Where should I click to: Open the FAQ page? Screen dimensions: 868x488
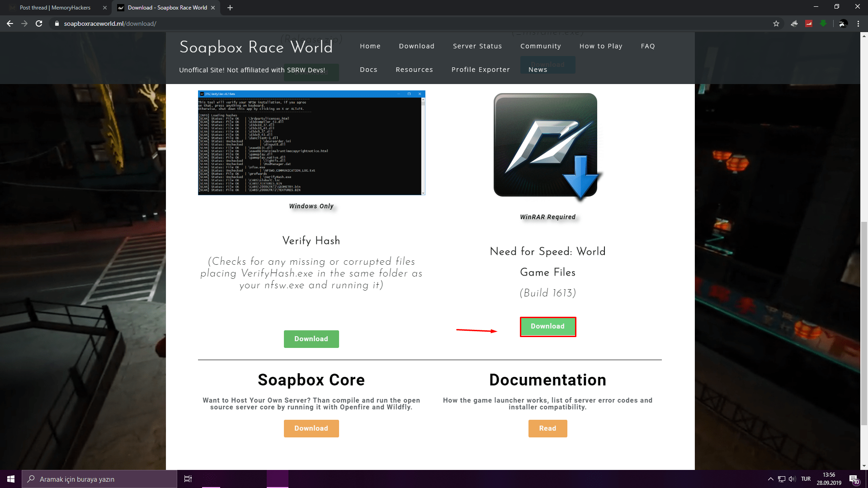[x=648, y=46]
